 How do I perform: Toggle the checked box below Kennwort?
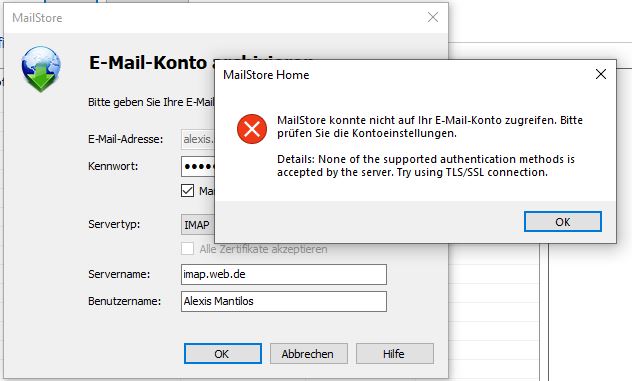[187, 191]
